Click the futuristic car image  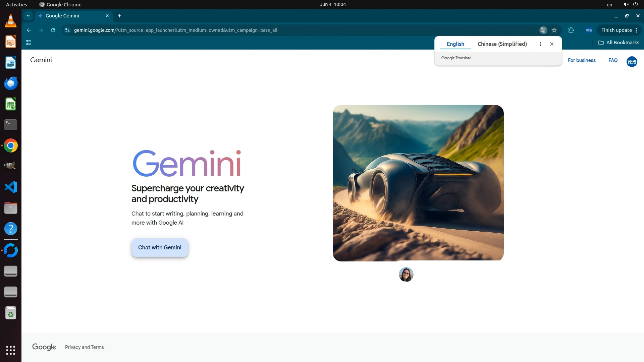[418, 183]
